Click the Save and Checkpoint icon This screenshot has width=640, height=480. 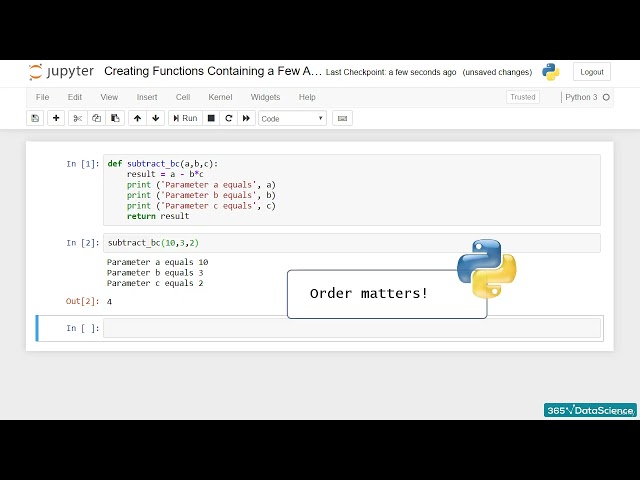coord(35,118)
